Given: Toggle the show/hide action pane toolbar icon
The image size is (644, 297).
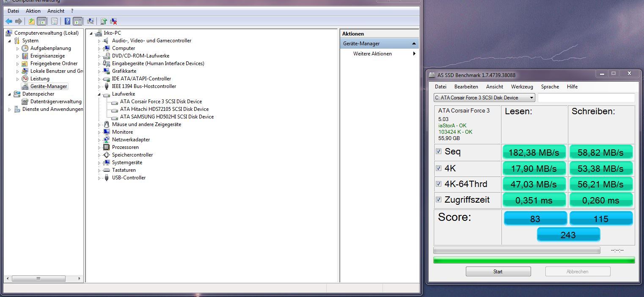Looking at the screenshot, I should coord(77,21).
